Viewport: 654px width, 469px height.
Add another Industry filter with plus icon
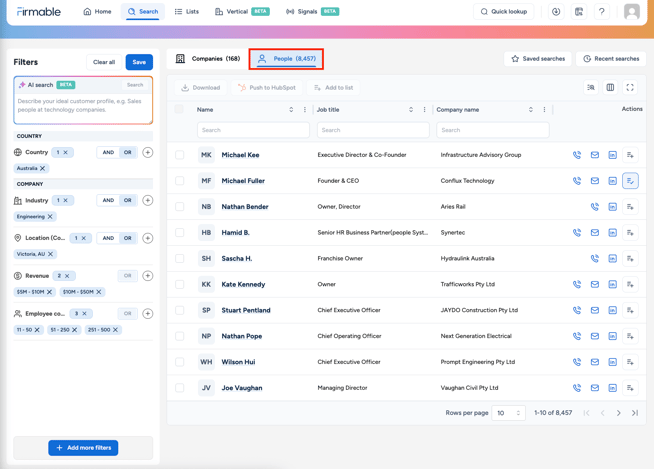[x=148, y=200]
